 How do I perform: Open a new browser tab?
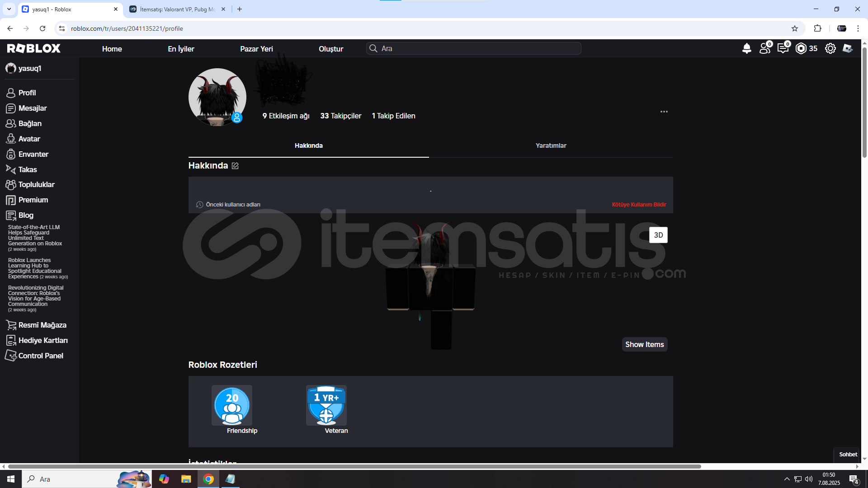pyautogui.click(x=240, y=9)
